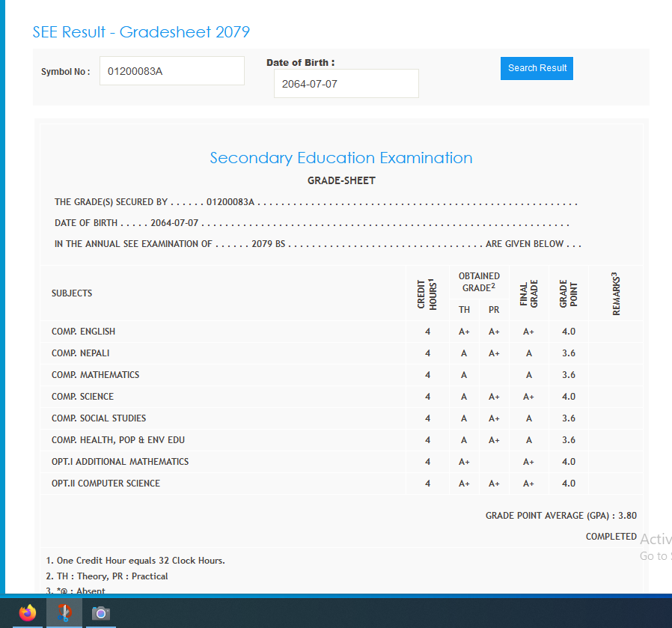Select the COMP. NEPALI subject name

pos(81,353)
